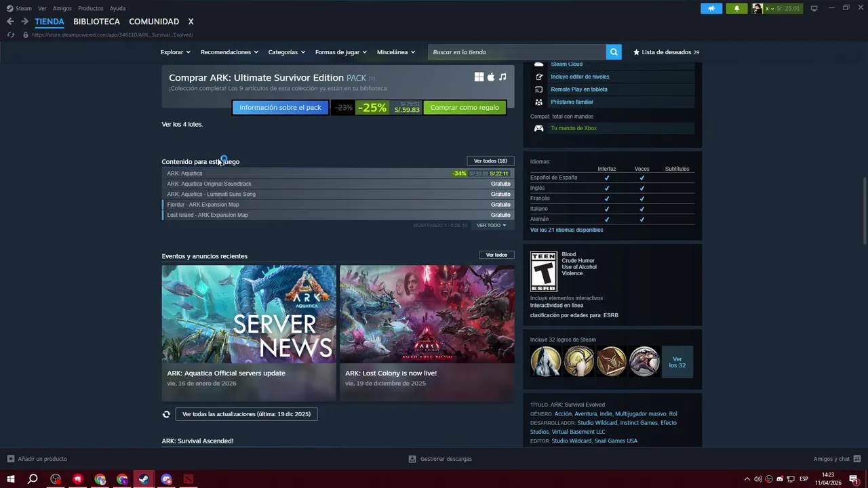Screen dimensions: 868x488
Task: Go back with the left arrow
Action: (x=10, y=22)
